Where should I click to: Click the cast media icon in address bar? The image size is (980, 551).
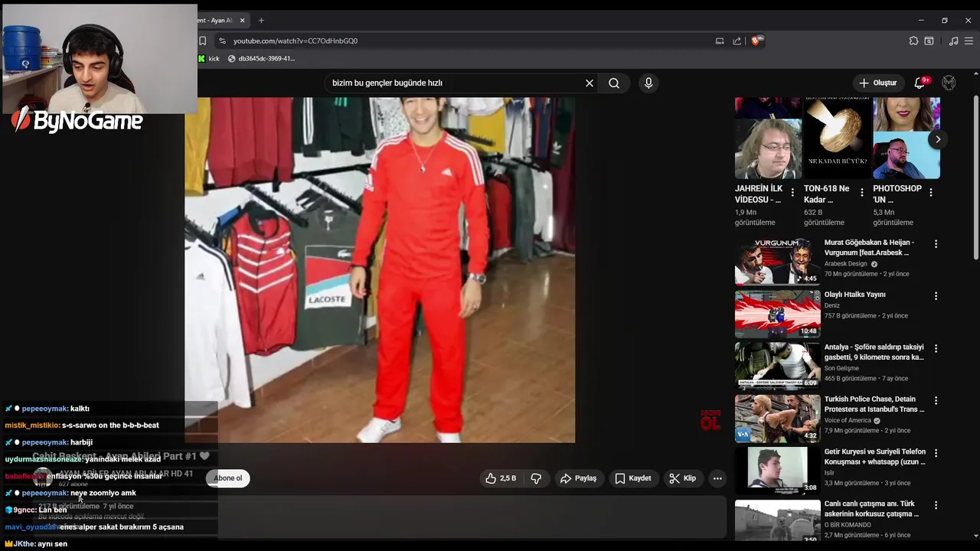tap(720, 41)
